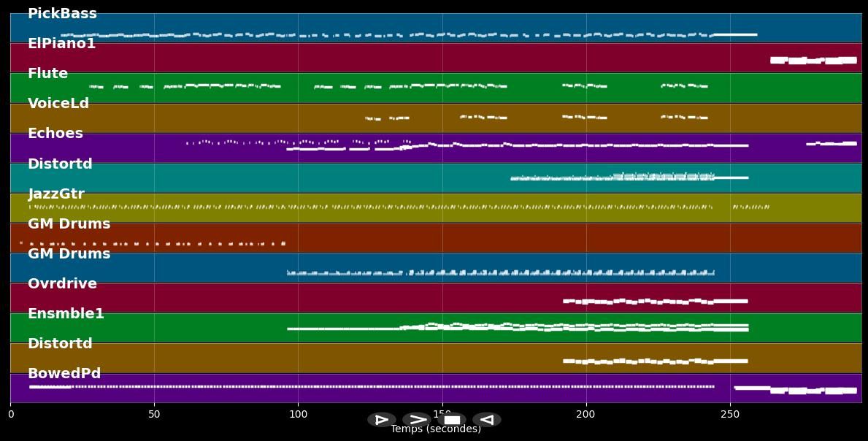Click the 50 second tick on time axis
The height and width of the screenshot is (441, 868).
[x=154, y=414]
